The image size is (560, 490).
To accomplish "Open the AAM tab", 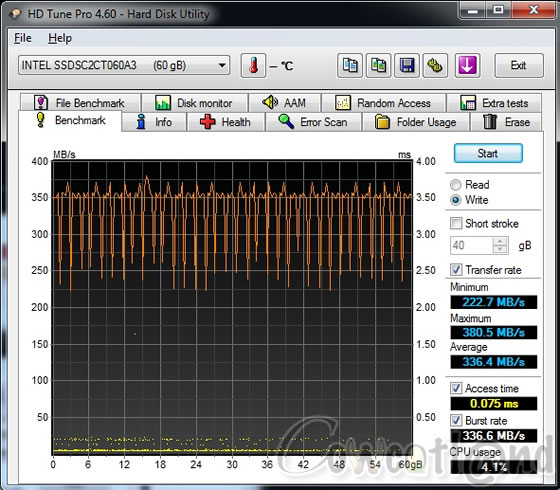I will click(x=285, y=103).
